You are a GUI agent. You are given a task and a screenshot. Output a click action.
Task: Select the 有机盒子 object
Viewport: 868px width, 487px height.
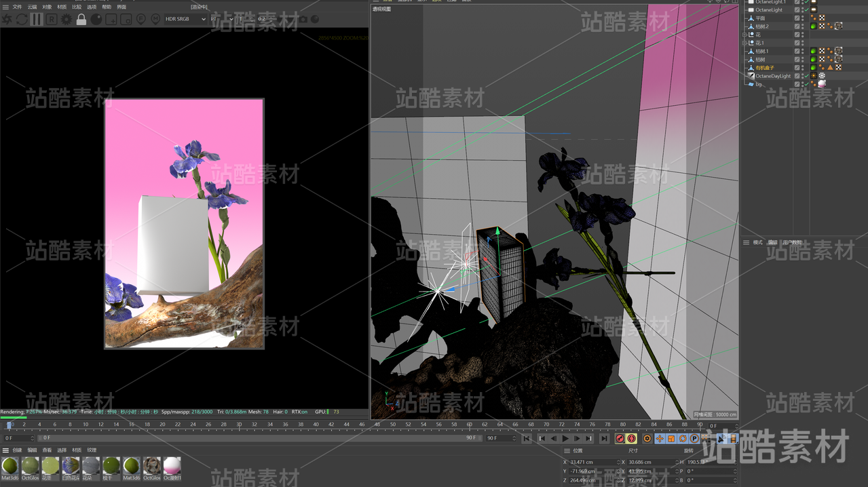click(764, 68)
